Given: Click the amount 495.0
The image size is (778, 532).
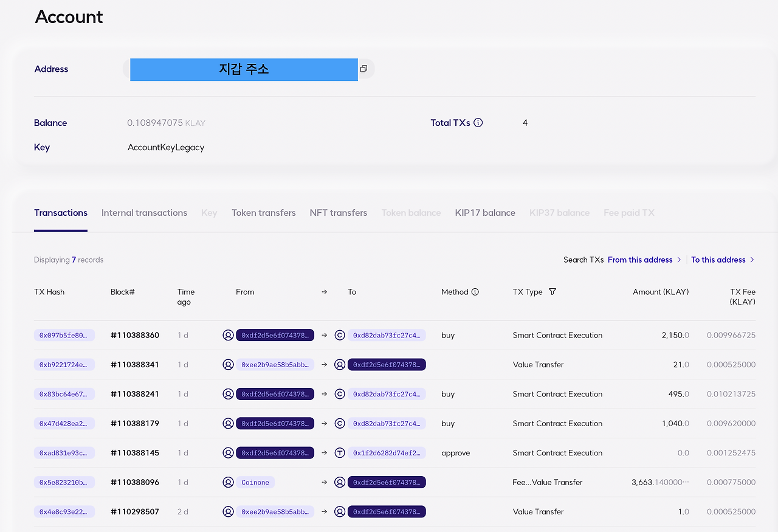Looking at the screenshot, I should pos(678,394).
